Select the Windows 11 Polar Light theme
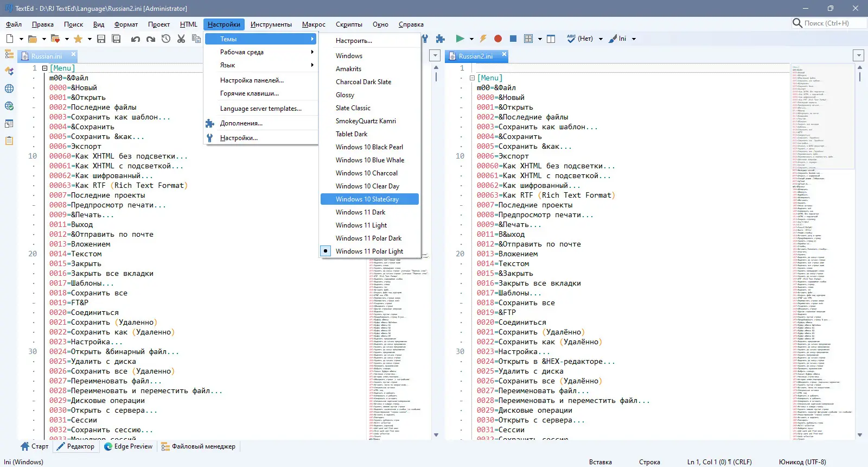868x467 pixels. 369,251
